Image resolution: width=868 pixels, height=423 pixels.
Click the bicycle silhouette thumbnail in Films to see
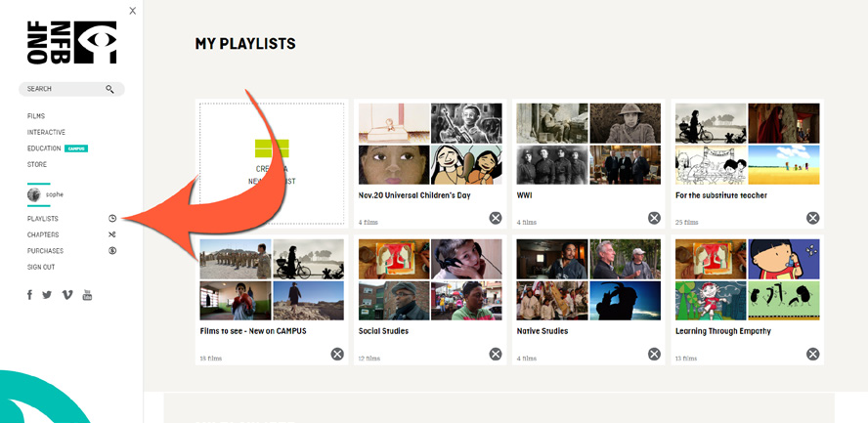click(x=308, y=259)
